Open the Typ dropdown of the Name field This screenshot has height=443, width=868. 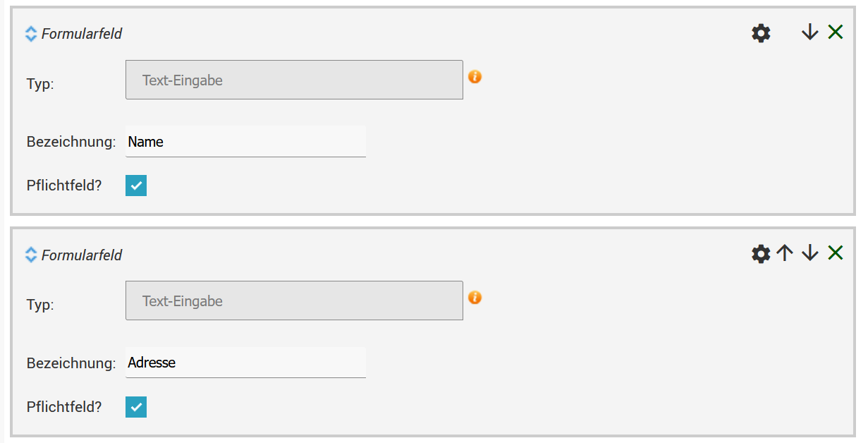[294, 80]
